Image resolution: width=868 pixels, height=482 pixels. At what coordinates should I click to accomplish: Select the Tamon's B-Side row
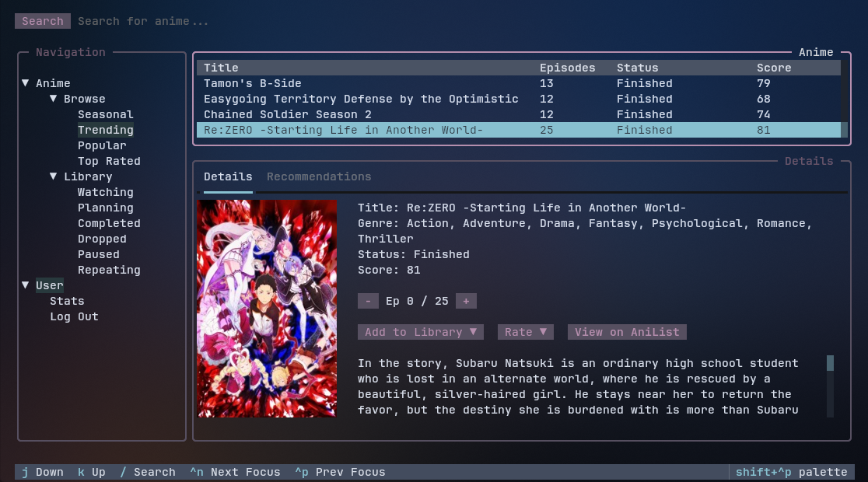519,83
